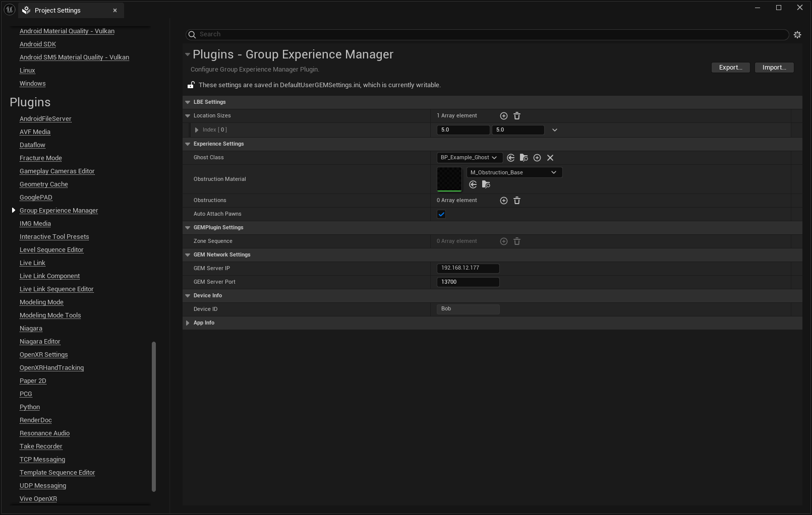Click the Obstruction Material thumbnail preview
This screenshot has height=515, width=812.
(x=449, y=179)
